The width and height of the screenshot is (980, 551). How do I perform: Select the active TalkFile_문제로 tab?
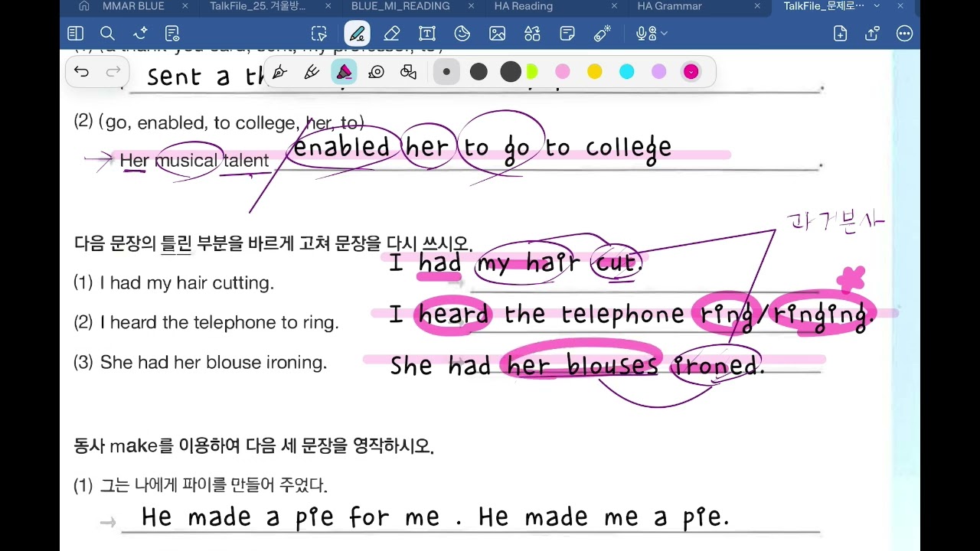(824, 6)
